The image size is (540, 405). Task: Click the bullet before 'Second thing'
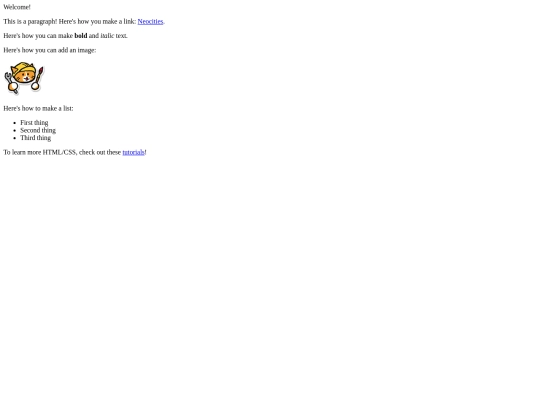(14, 131)
